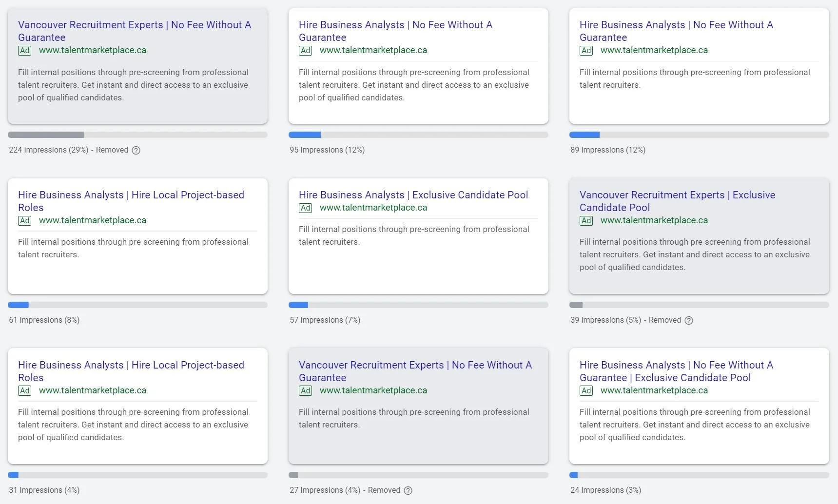Click Ad badge in 89 Impressions card
Viewport: 838px width, 504px height.
[586, 50]
